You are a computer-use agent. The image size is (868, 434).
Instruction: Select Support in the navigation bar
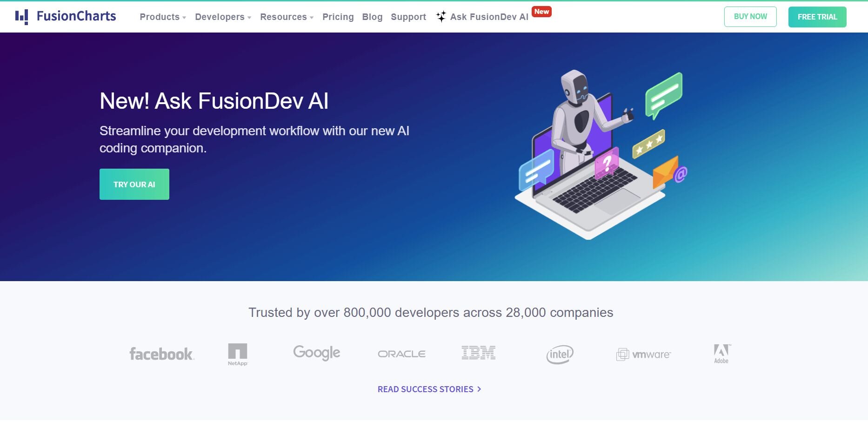coord(408,17)
